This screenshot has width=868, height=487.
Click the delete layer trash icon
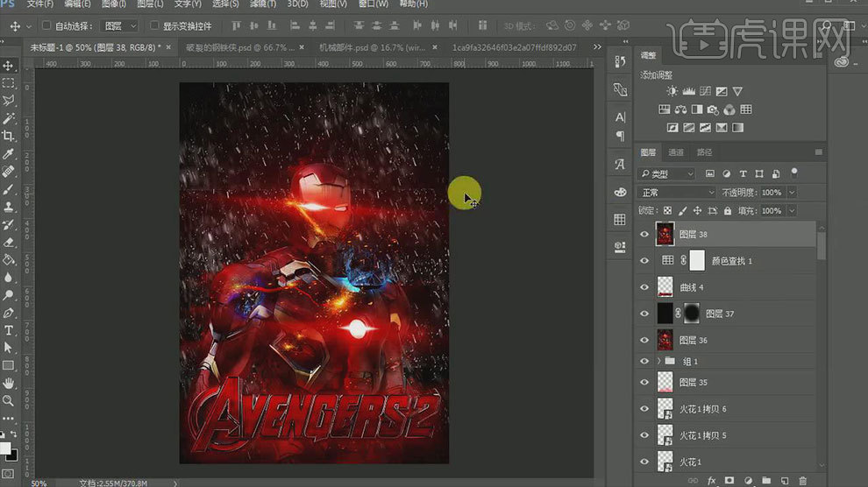(x=801, y=480)
